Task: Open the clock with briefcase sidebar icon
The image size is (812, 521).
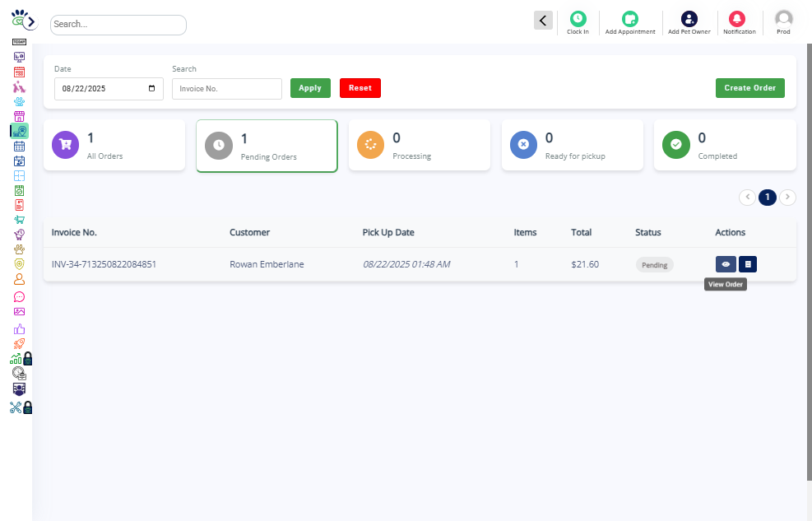Action: click(x=19, y=373)
